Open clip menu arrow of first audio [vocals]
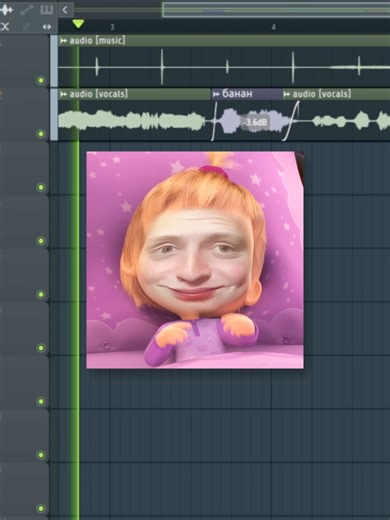This screenshot has height=520, width=390. click(x=63, y=94)
